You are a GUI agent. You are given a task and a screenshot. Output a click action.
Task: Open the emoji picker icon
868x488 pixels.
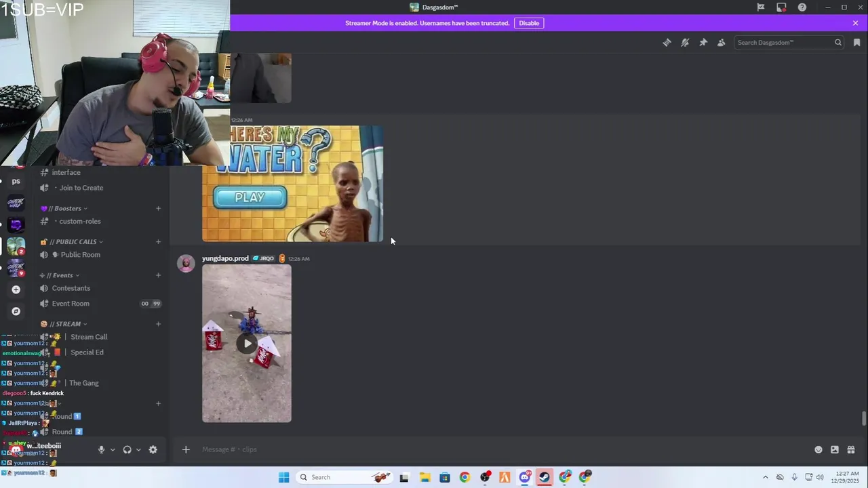tap(818, 449)
